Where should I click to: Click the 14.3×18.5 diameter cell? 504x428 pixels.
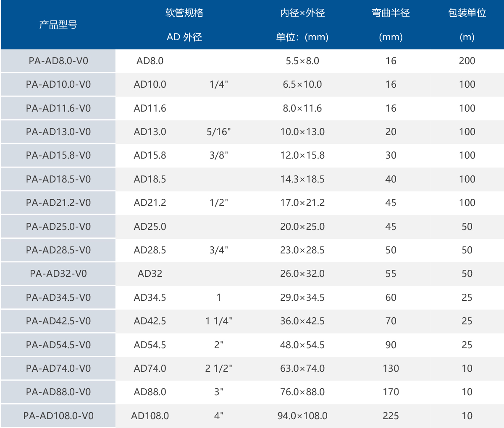point(302,179)
